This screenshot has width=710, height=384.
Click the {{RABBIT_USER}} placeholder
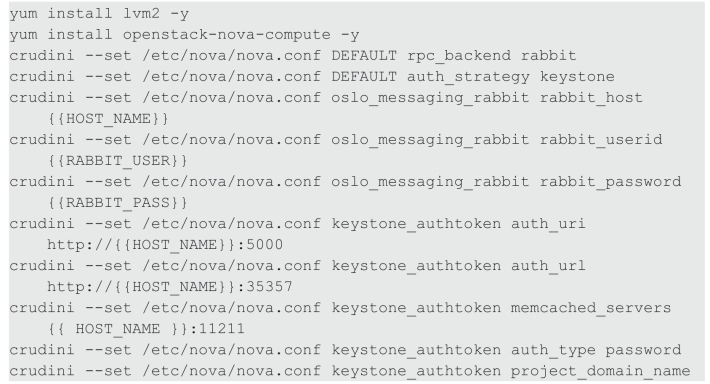117,161
